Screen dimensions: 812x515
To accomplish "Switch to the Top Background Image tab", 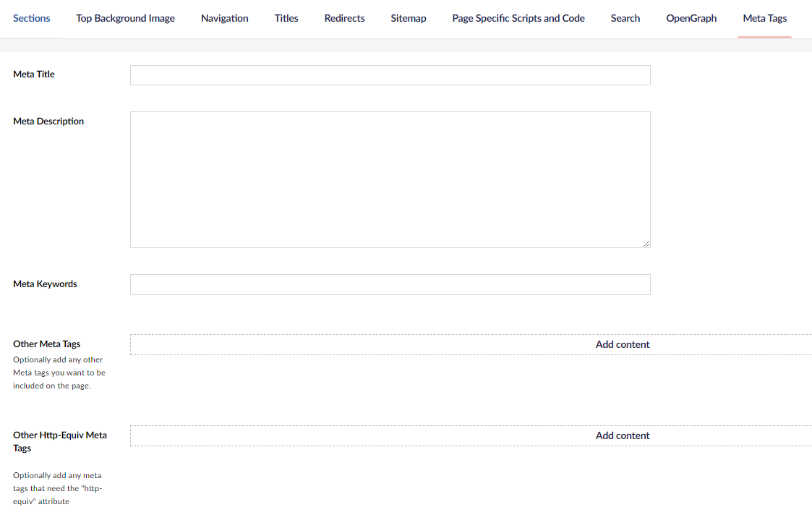I will point(125,18).
